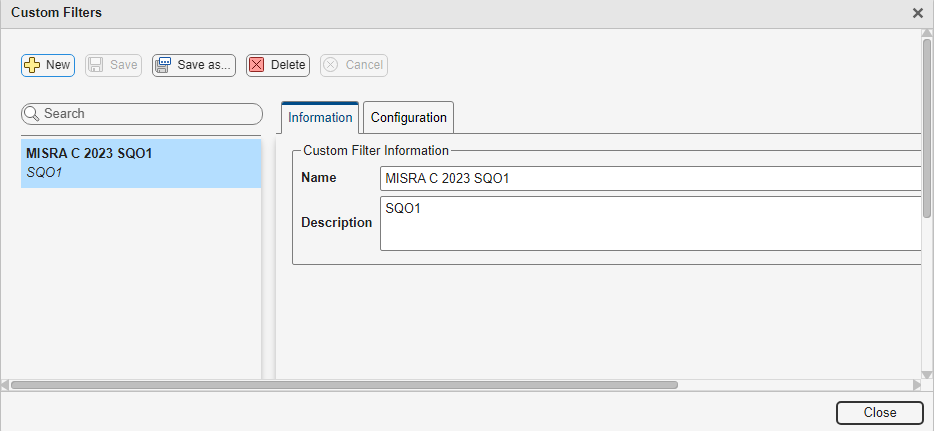934x431 pixels.
Task: Select the MISRA C 2023 SQO1 filter entry
Action: [x=141, y=163]
